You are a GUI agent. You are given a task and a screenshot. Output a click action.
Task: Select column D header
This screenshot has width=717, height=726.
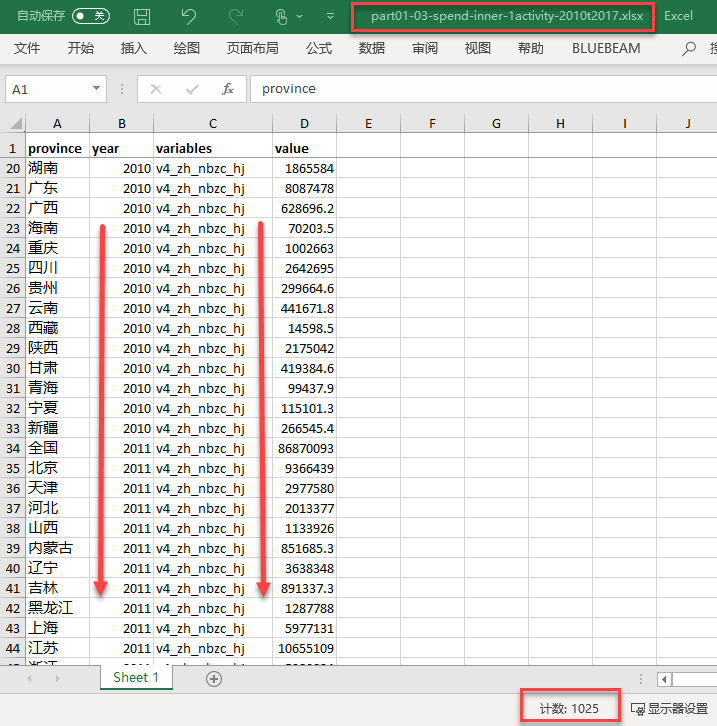click(304, 124)
